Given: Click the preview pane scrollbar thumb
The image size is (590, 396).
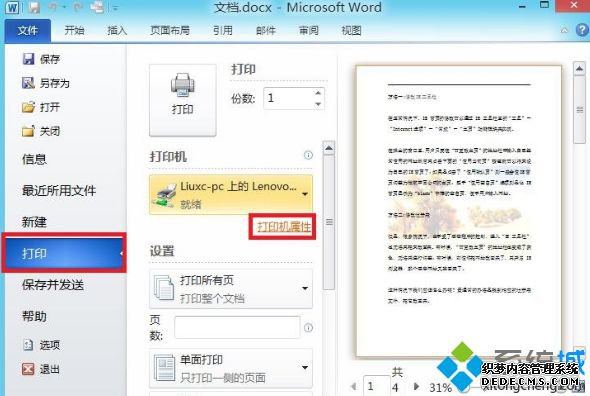Looking at the screenshot, I should pyautogui.click(x=579, y=110).
